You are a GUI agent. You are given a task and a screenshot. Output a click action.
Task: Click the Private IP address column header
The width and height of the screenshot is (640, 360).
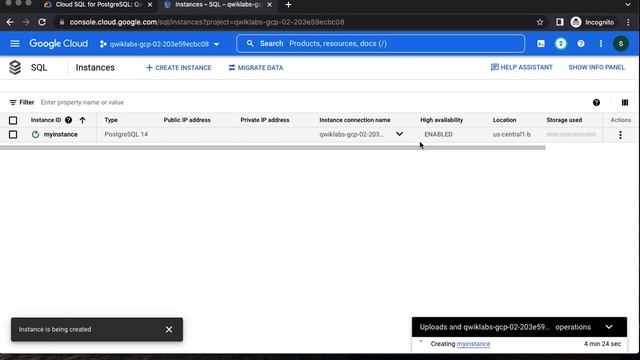265,120
